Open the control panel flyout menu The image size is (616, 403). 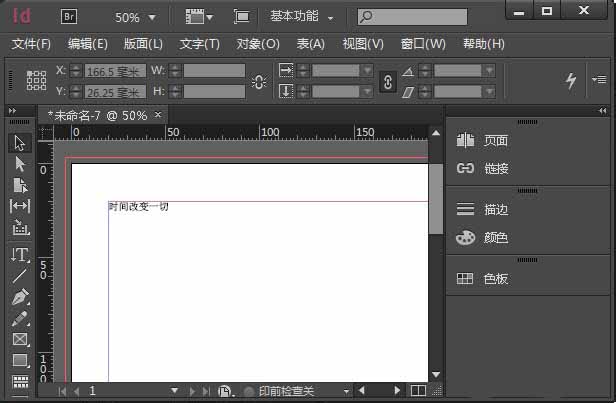(x=599, y=80)
